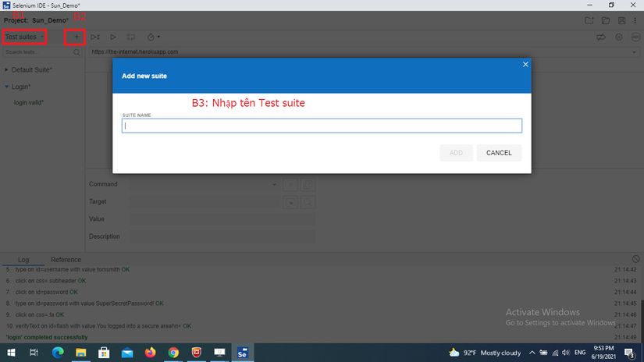Click log line 'login completed successfully'

point(47,337)
